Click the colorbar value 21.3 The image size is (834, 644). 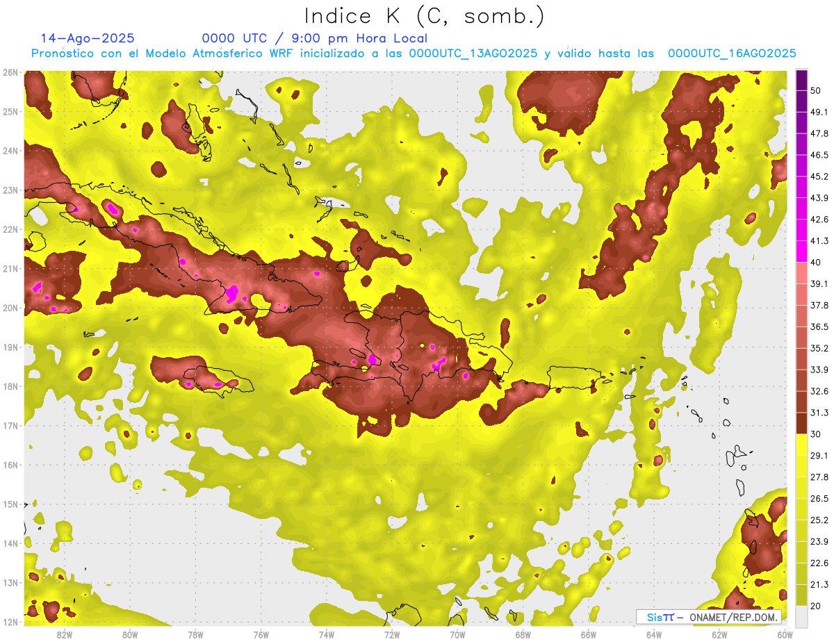pyautogui.click(x=819, y=585)
